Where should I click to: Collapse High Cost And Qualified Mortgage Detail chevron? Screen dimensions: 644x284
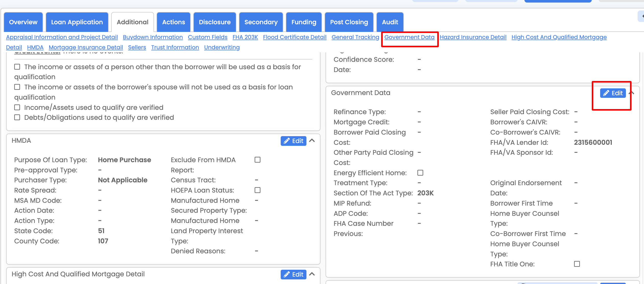[312, 274]
